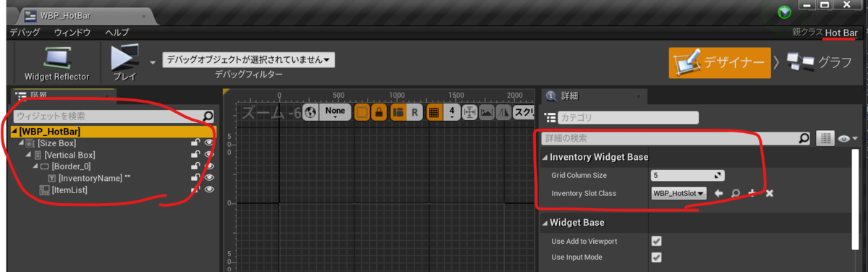Collapse Inventory Widget Base section

[545, 157]
